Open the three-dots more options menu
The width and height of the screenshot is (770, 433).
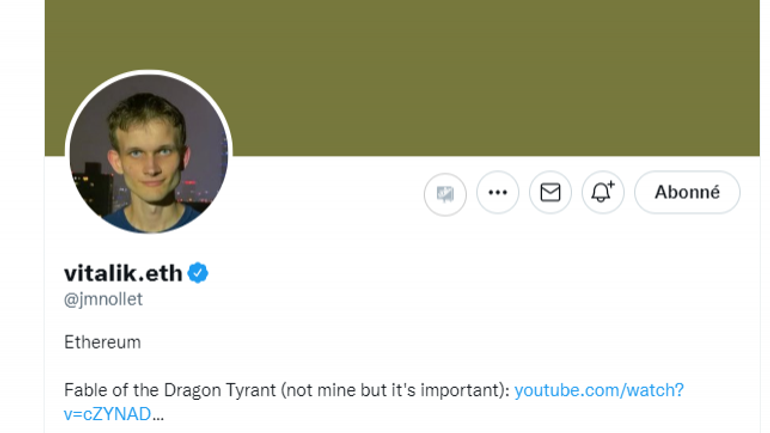[497, 193]
